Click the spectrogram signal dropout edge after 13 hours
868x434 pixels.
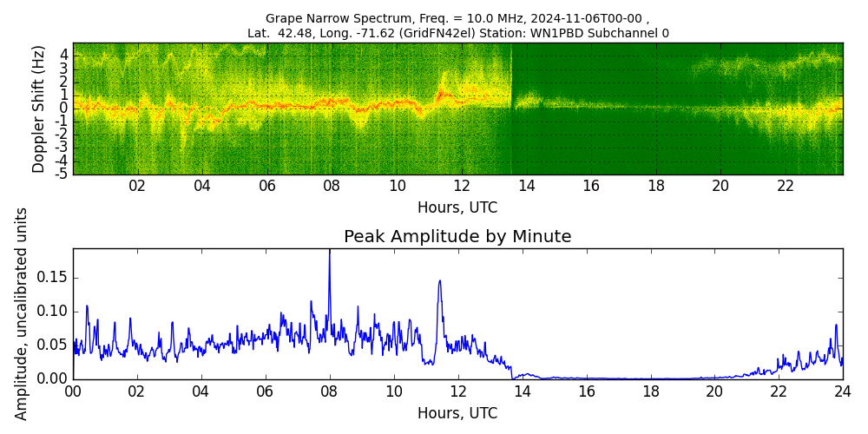(x=511, y=108)
